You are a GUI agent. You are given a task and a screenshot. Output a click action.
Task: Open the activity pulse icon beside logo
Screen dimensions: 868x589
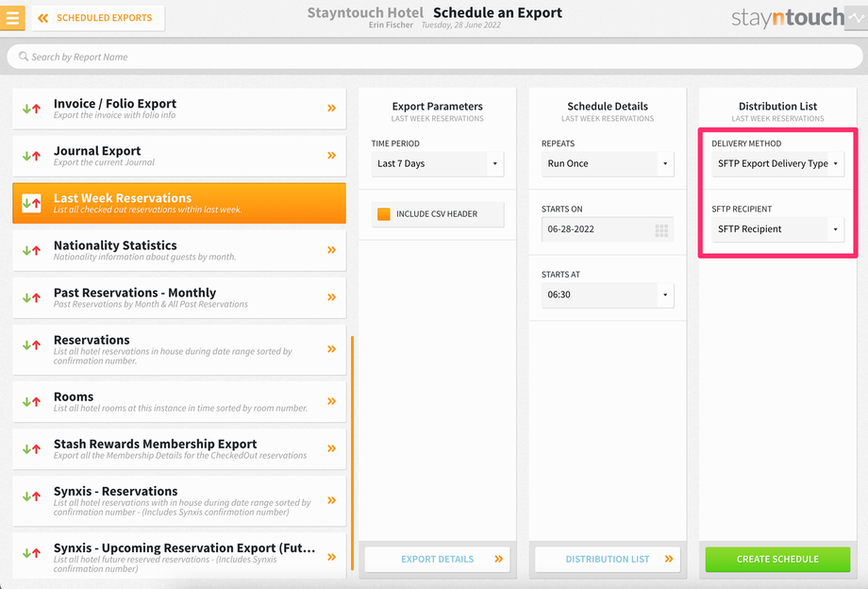coord(856,18)
